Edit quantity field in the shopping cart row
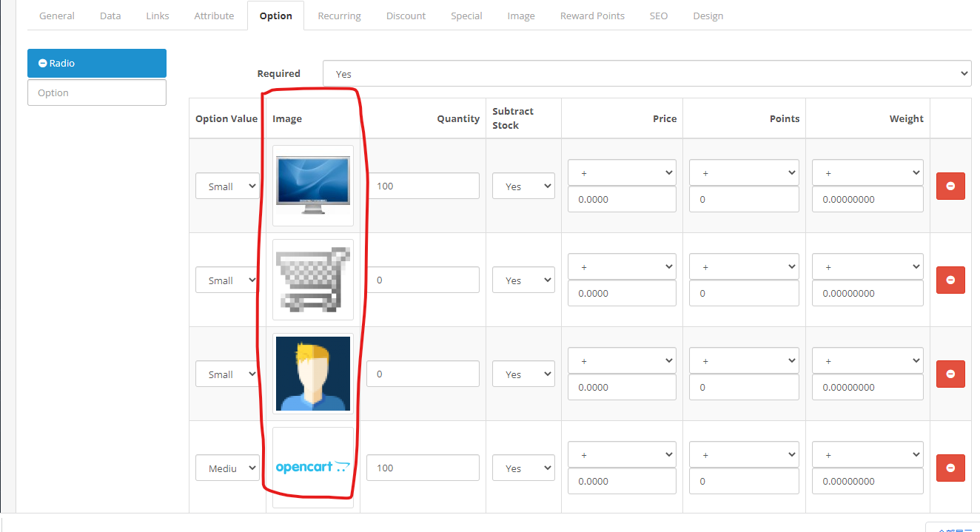The width and height of the screenshot is (980, 532). [423, 280]
